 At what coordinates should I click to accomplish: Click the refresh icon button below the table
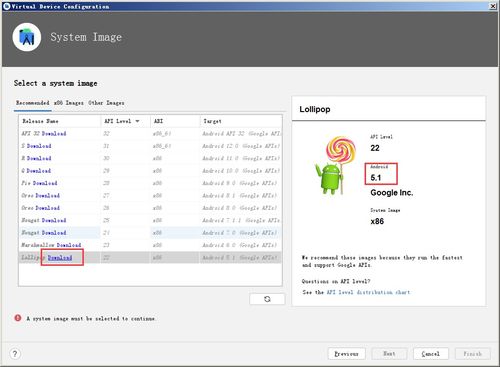[x=267, y=299]
